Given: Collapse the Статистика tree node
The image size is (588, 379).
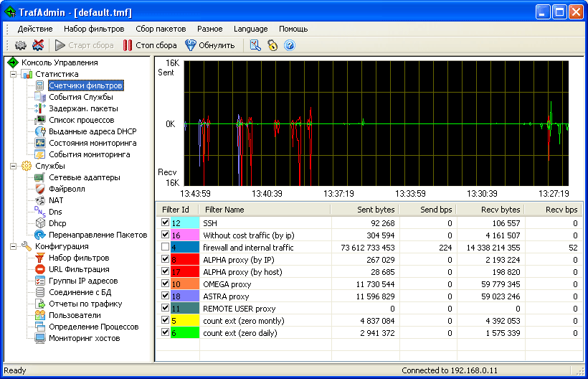Looking at the screenshot, I should (x=13, y=74).
